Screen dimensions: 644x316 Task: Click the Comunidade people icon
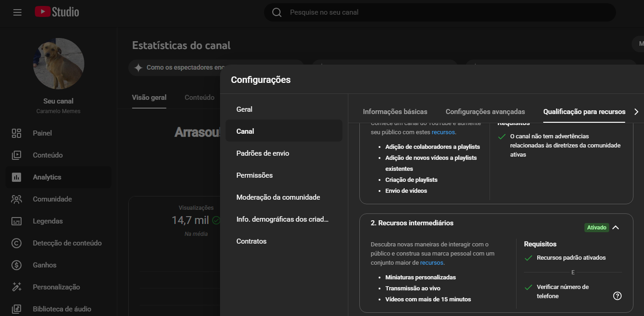click(17, 199)
